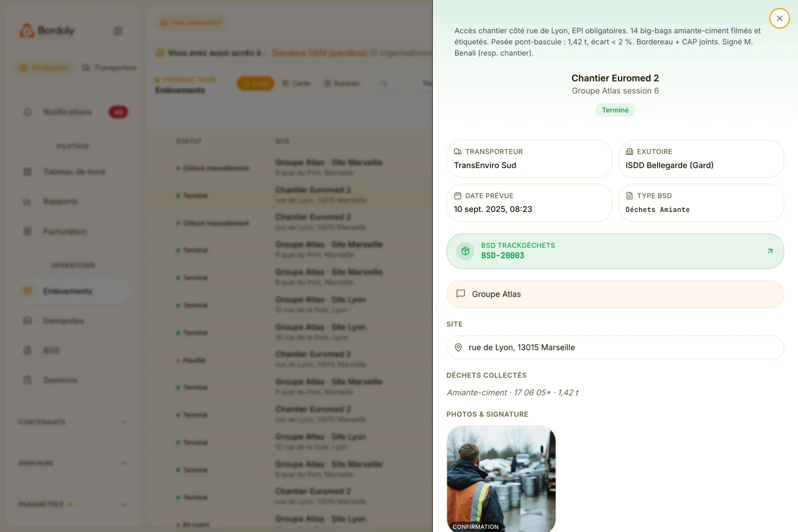Select Enlèvements in the sidebar
Viewport: 798px width, 532px height.
pyautogui.click(x=74, y=291)
